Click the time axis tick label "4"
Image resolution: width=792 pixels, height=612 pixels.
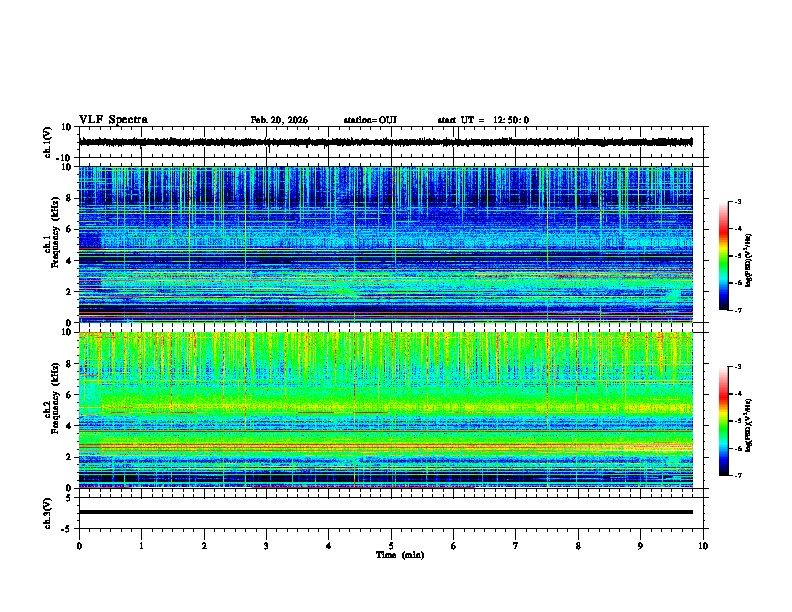tap(328, 546)
